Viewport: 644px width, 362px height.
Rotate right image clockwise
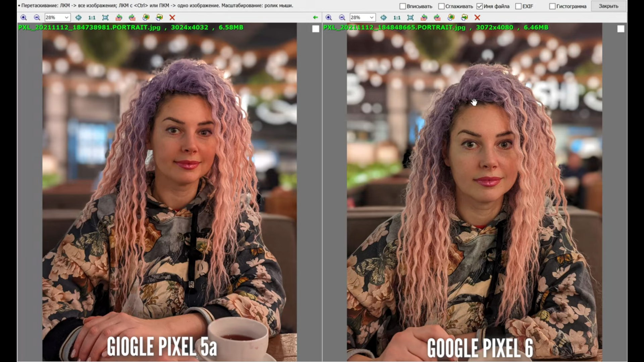tap(437, 17)
